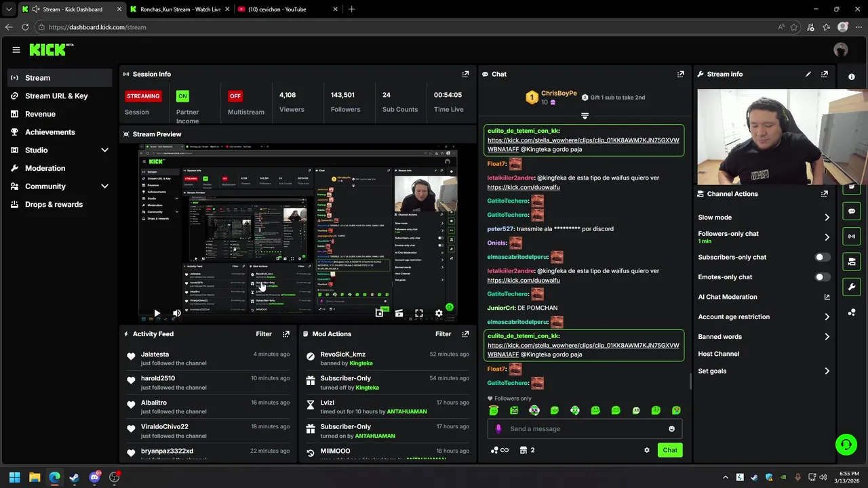Mute the stream preview volume
The image size is (868, 488).
[176, 313]
